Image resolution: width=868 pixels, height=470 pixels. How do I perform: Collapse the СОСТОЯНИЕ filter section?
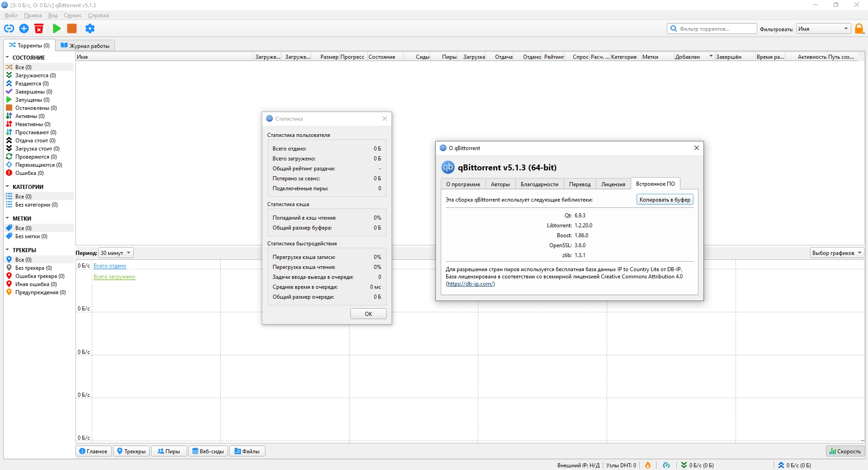coord(7,57)
